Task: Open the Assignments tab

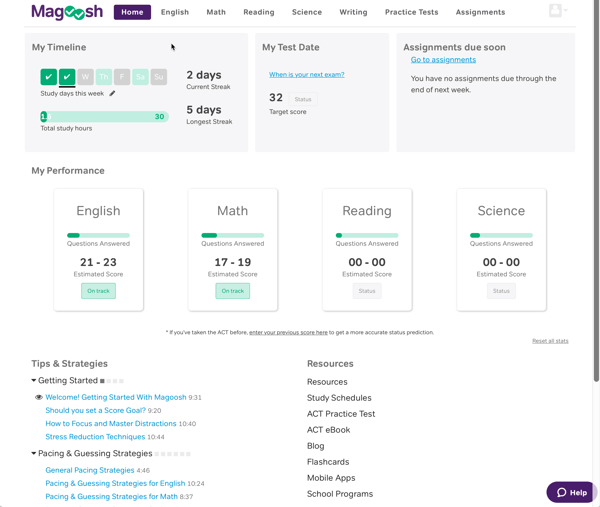Action: click(480, 12)
